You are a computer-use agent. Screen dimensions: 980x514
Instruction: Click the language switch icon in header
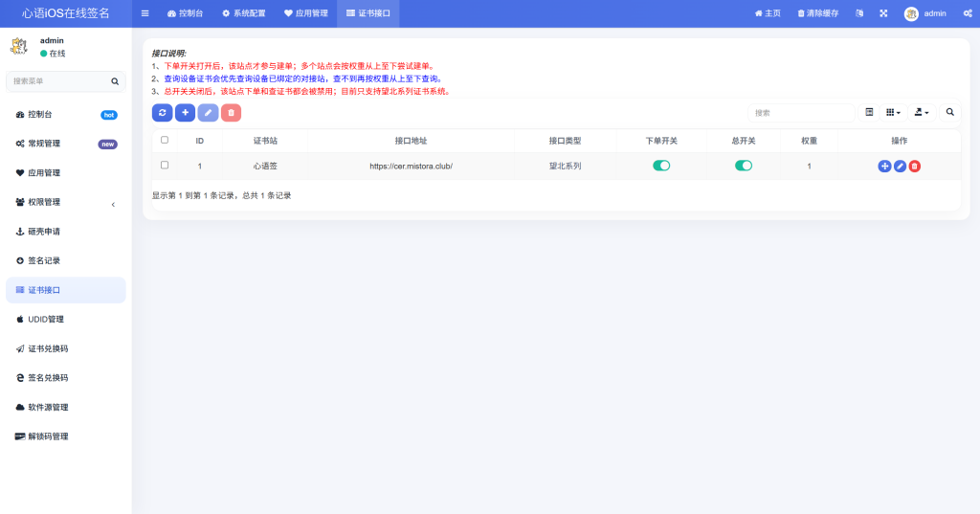(x=859, y=13)
